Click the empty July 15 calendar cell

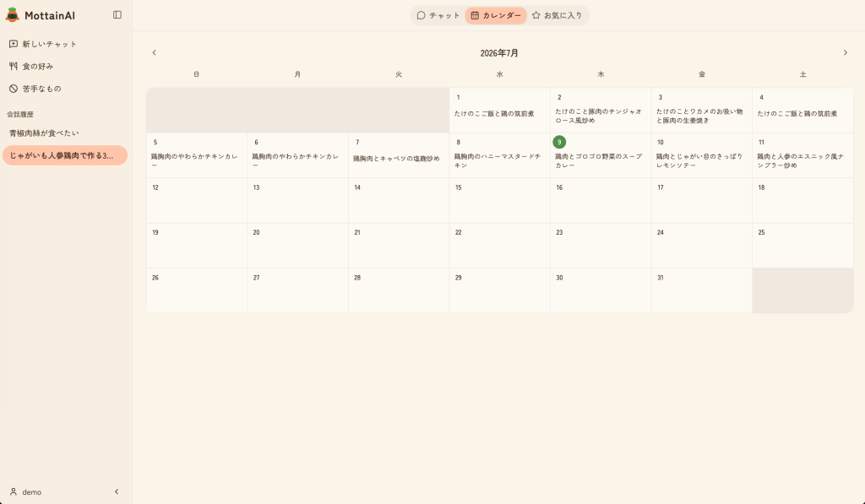pyautogui.click(x=499, y=201)
